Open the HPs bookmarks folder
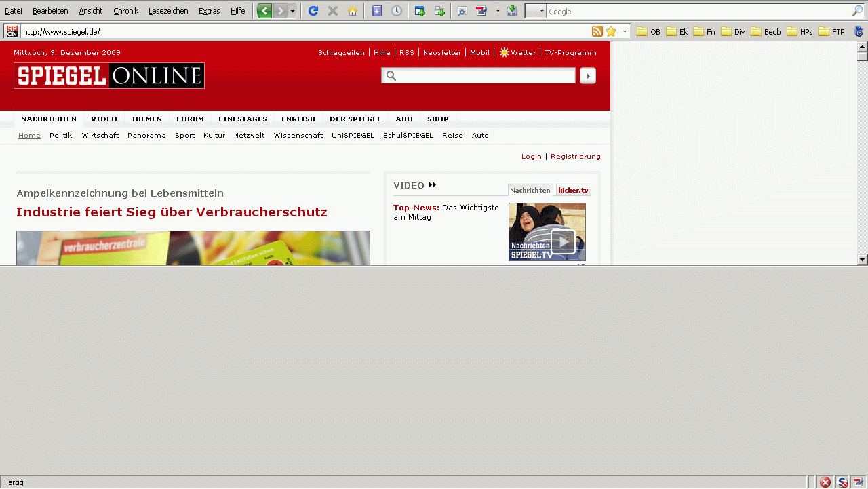Image resolution: width=868 pixels, height=489 pixels. [x=800, y=32]
